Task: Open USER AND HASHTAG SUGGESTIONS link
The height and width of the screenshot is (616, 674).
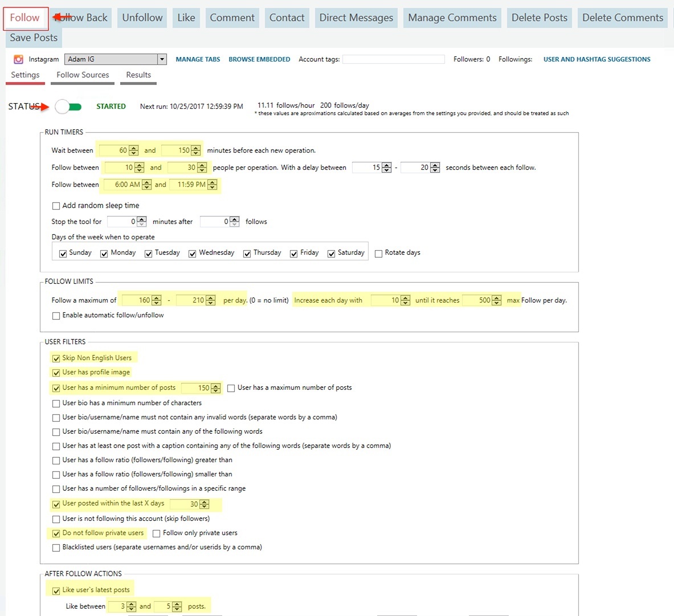Action: [597, 59]
